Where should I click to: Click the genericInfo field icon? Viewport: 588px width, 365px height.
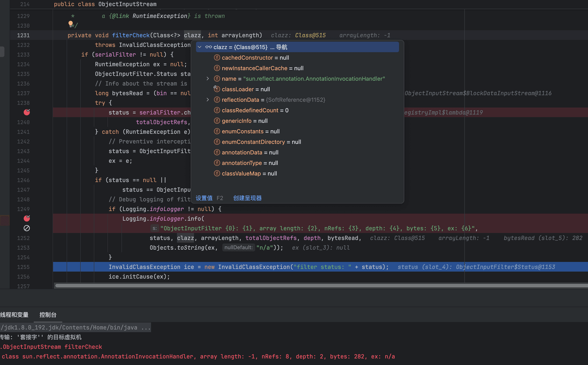[217, 121]
